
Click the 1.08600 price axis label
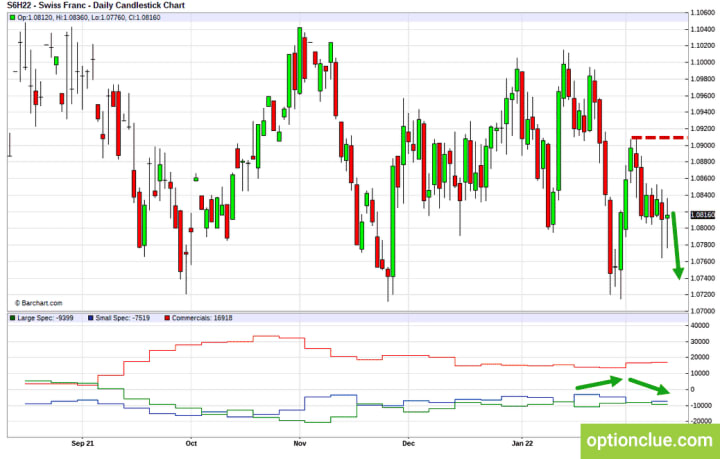pyautogui.click(x=703, y=178)
